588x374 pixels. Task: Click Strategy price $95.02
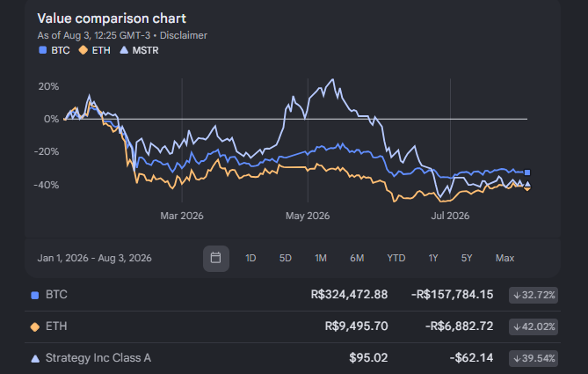pyautogui.click(x=368, y=358)
